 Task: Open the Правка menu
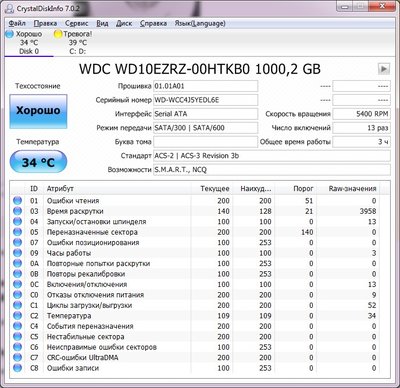tap(45, 23)
